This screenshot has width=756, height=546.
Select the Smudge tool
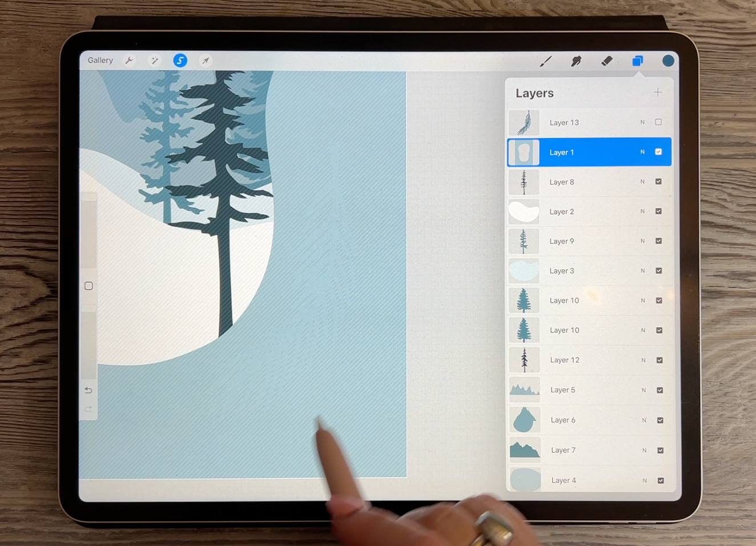(576, 61)
